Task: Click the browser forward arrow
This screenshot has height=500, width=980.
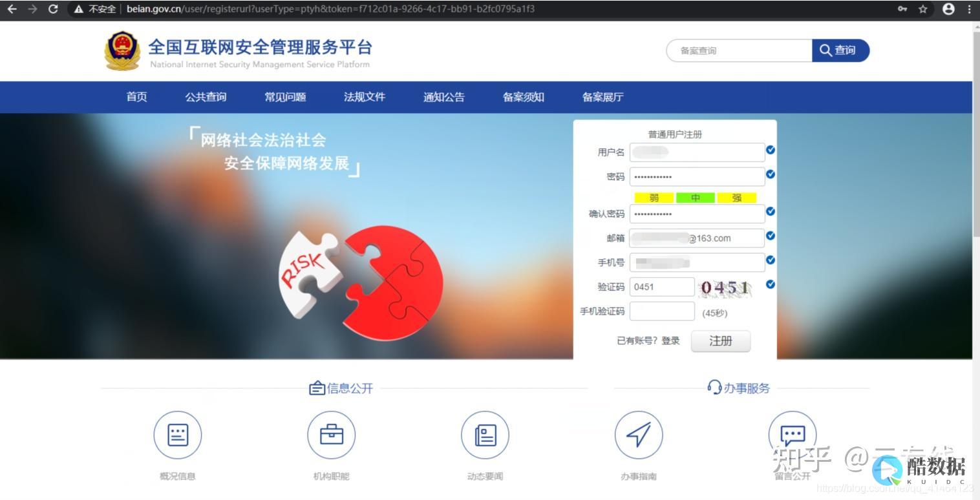Action: tap(32, 9)
